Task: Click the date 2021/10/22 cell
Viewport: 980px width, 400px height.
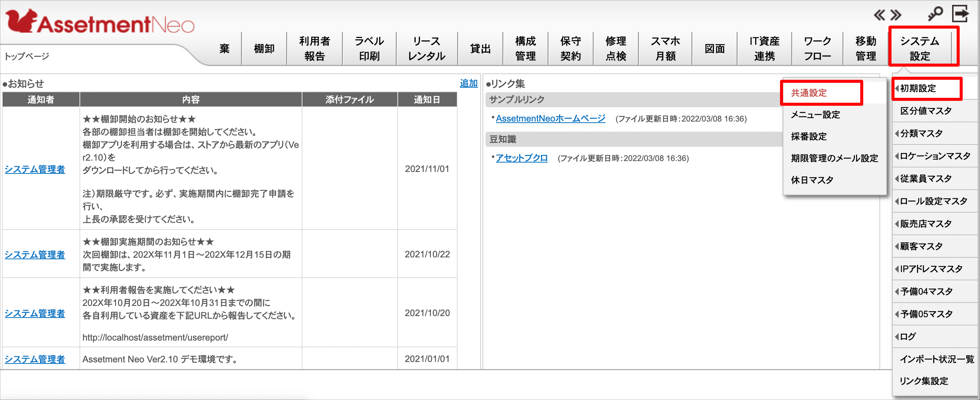Action: tap(427, 254)
